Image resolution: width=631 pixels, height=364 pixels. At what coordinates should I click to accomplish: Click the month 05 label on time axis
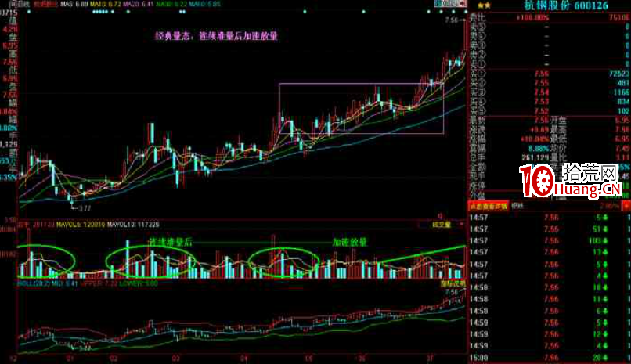(308, 358)
